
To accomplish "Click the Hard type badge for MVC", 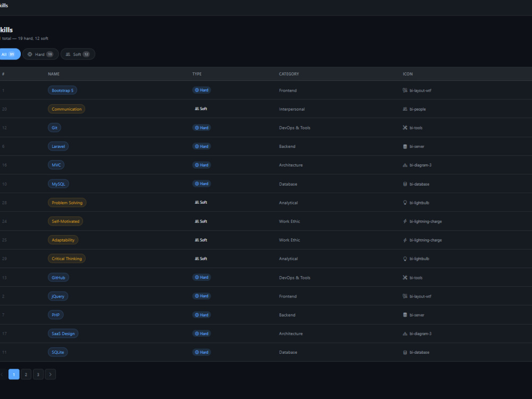I will 202,165.
